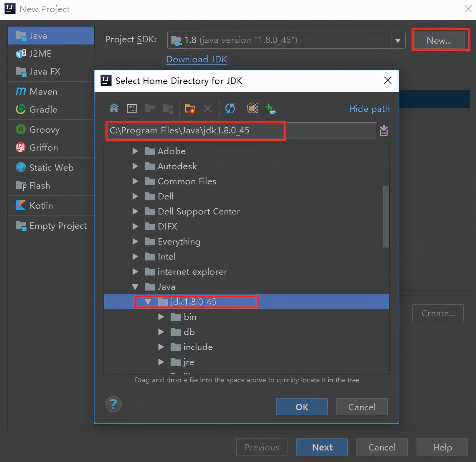The width and height of the screenshot is (476, 462).
Task: Click the Create... button
Action: tap(438, 313)
